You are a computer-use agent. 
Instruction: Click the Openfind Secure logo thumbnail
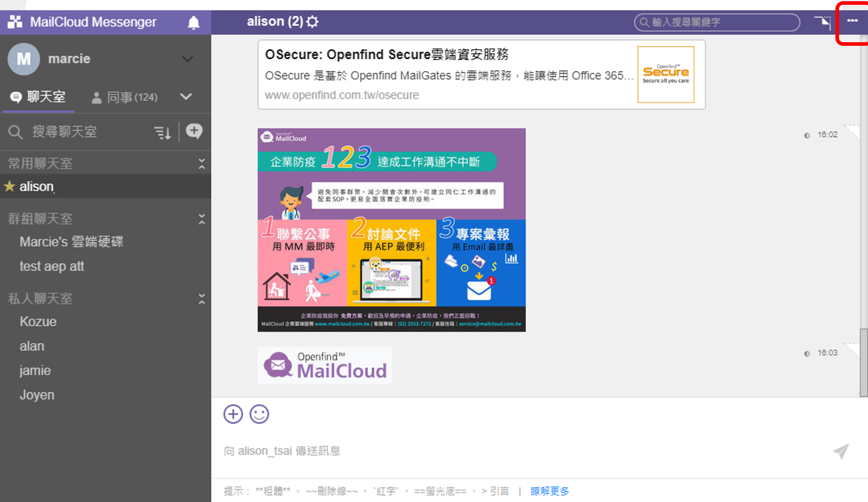point(666,74)
